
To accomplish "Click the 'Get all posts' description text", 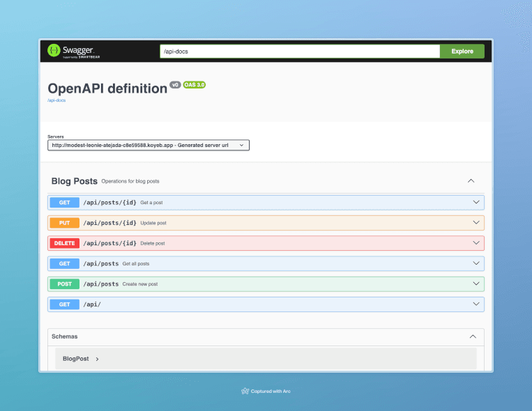I will click(136, 263).
